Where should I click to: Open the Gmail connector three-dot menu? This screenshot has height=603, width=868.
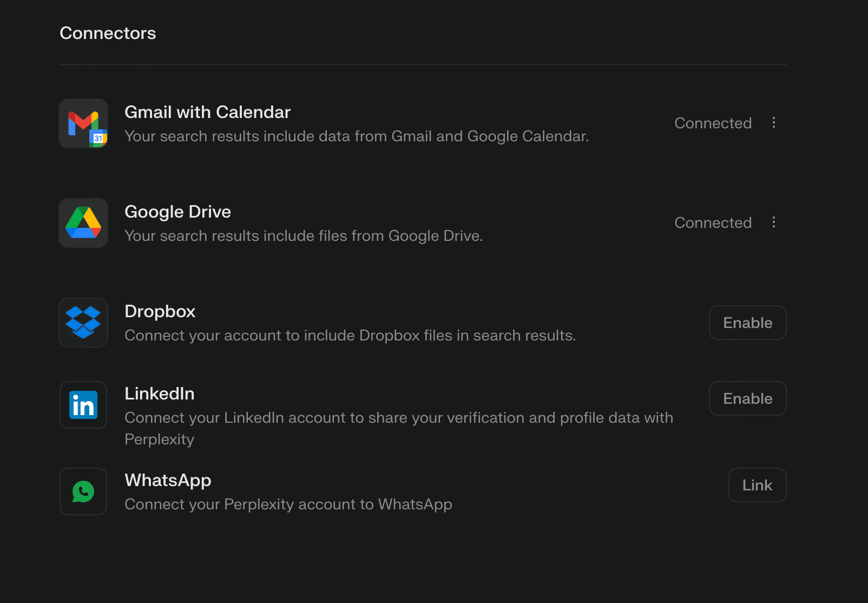[774, 123]
